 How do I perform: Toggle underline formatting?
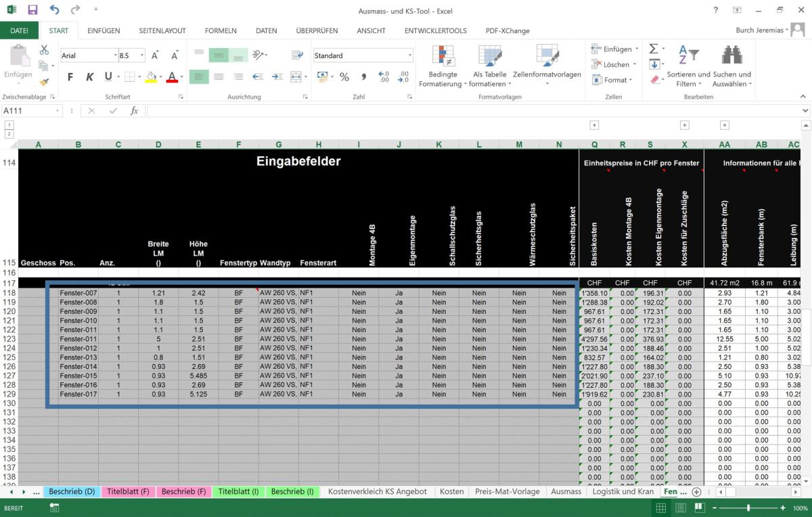[106, 76]
